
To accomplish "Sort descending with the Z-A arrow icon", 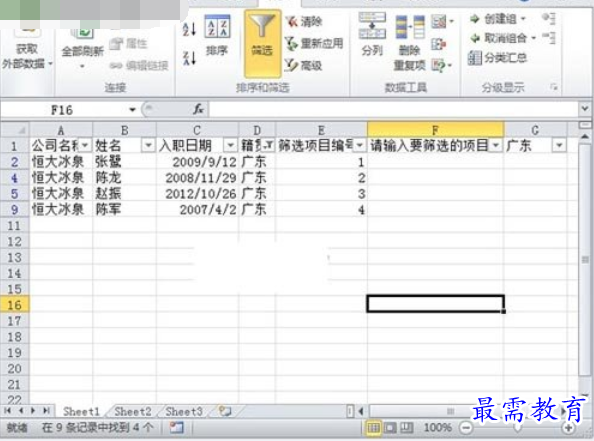I will 189,58.
